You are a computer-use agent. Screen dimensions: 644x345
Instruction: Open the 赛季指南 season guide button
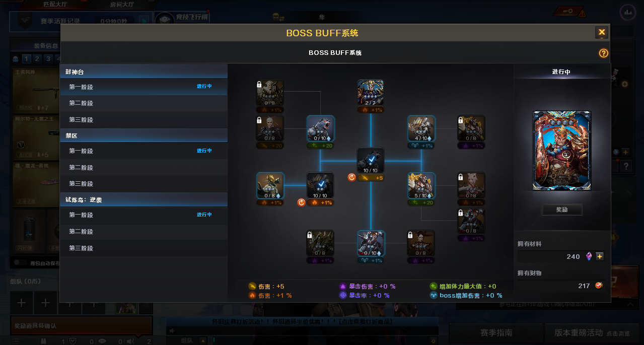(496, 333)
